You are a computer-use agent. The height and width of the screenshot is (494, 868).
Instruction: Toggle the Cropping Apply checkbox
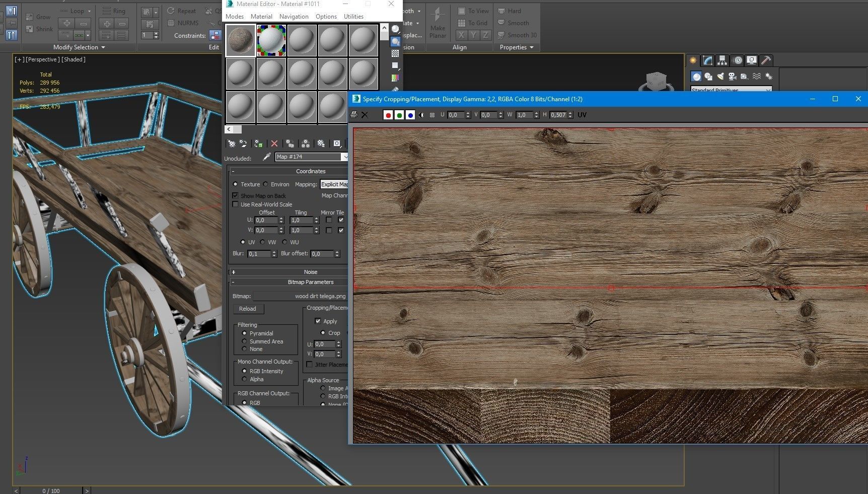coord(318,321)
